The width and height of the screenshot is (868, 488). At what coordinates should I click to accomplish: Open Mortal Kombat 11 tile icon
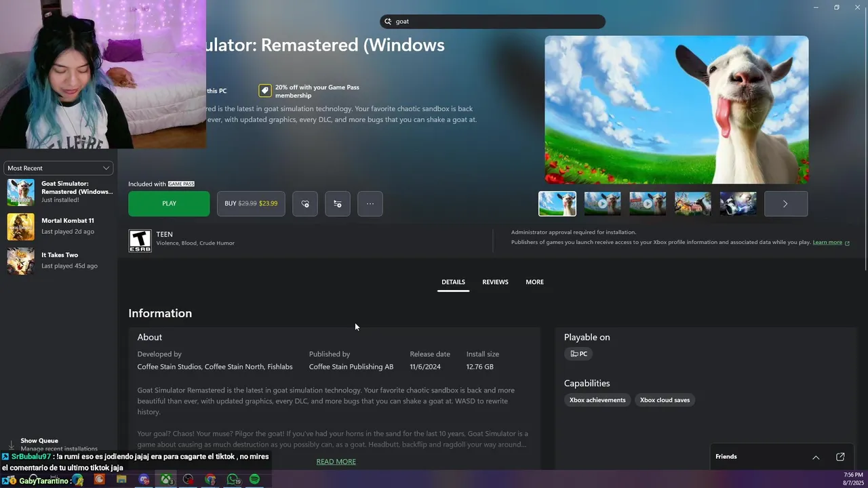coord(20,226)
